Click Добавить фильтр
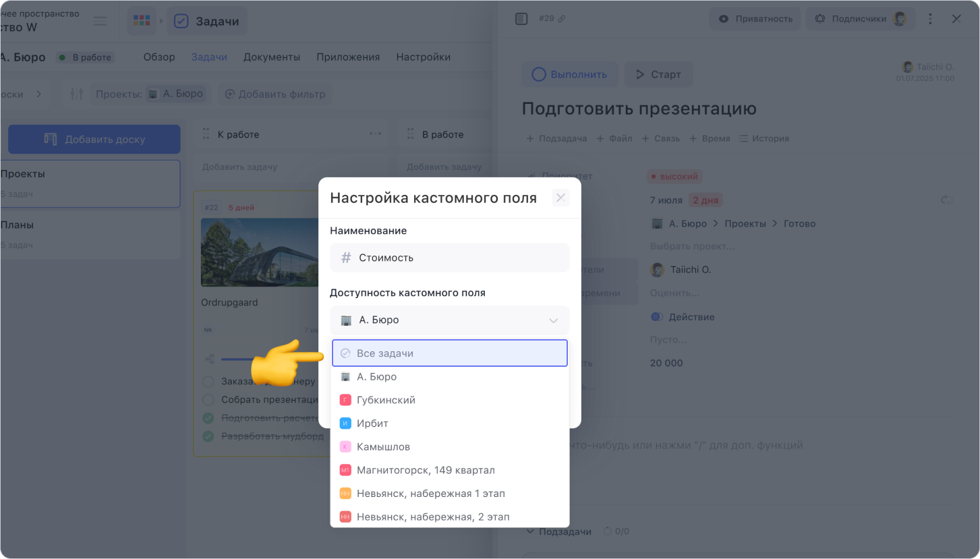Viewport: 980px width, 559px height. [275, 94]
